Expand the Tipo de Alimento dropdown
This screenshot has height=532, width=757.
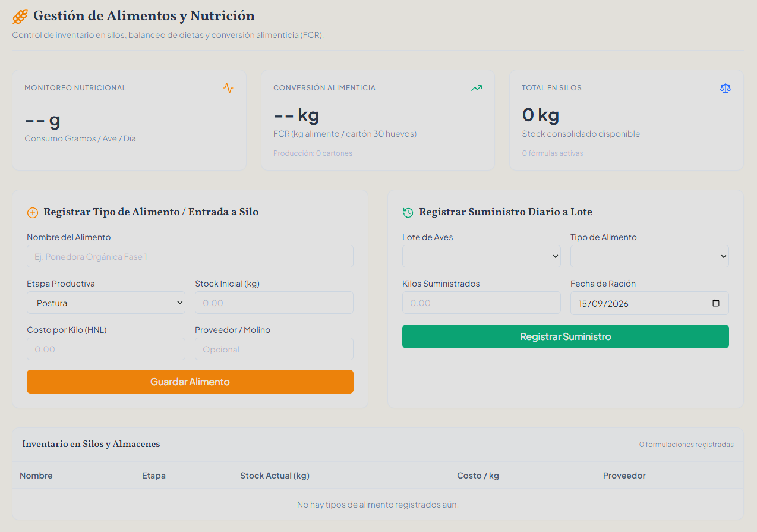649,256
